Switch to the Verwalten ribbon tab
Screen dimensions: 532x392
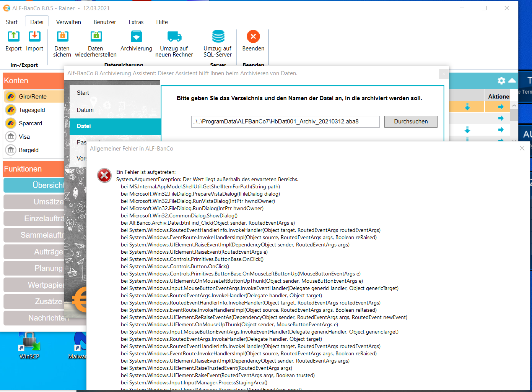(x=68, y=22)
